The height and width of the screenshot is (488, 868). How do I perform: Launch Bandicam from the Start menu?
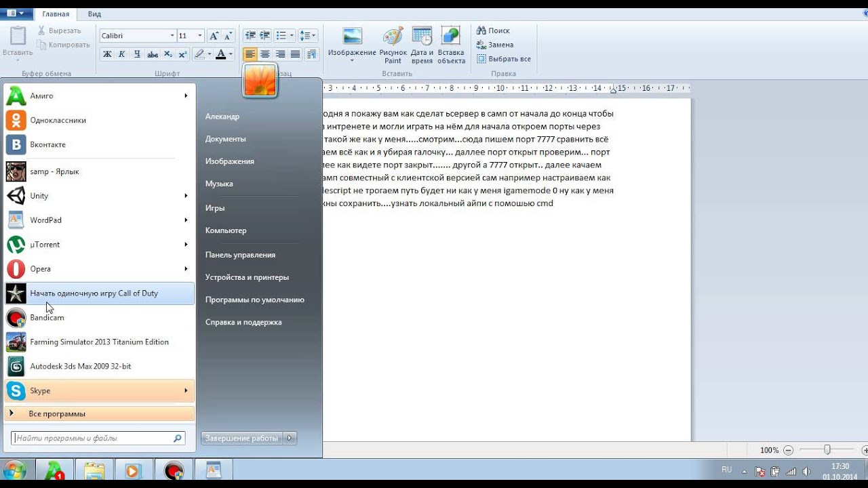(x=100, y=318)
